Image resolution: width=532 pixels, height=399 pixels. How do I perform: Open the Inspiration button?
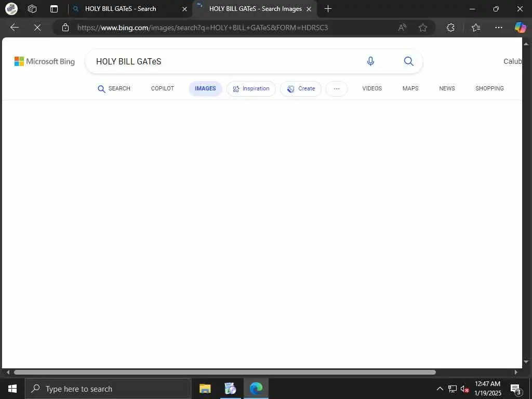click(x=251, y=88)
